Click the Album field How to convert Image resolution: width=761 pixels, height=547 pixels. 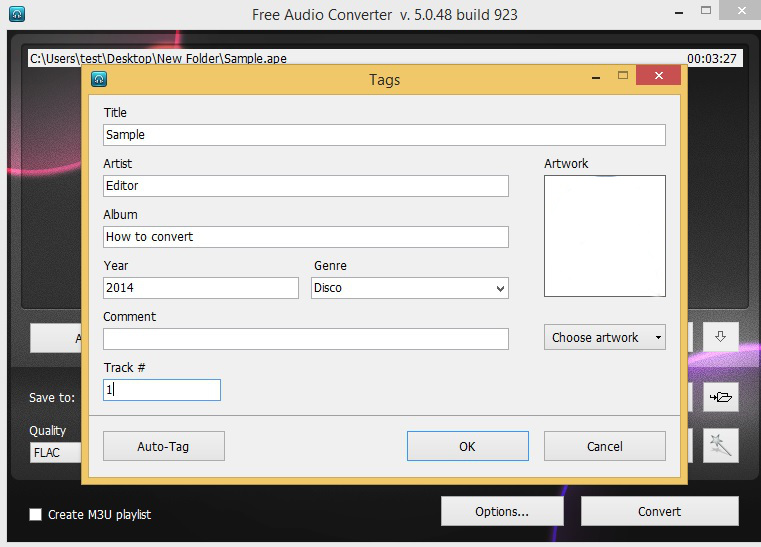306,237
